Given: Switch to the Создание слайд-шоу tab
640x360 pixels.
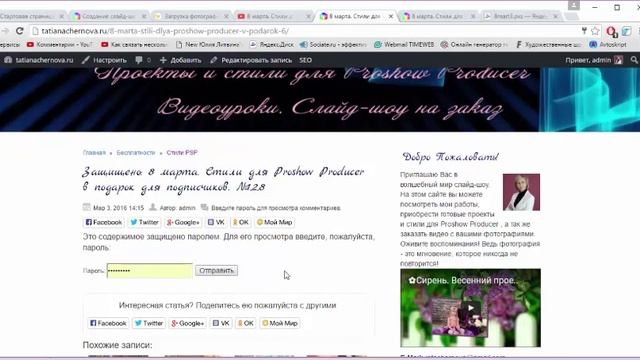Looking at the screenshot, I should point(108,16).
